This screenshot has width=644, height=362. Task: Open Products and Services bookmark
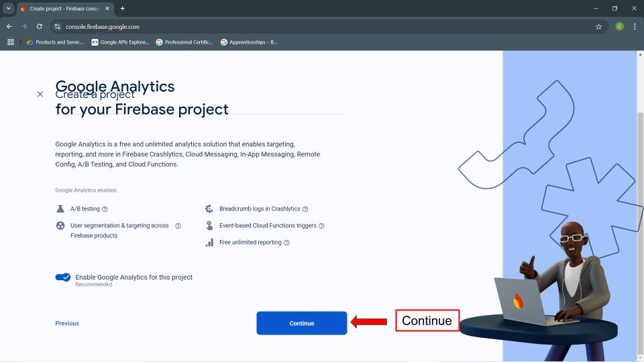55,42
